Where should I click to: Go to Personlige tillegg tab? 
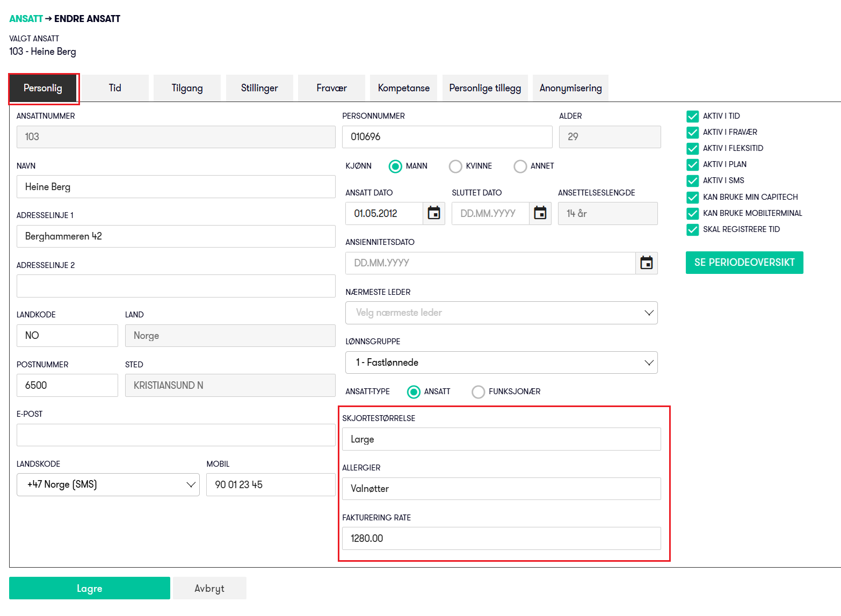(x=485, y=88)
